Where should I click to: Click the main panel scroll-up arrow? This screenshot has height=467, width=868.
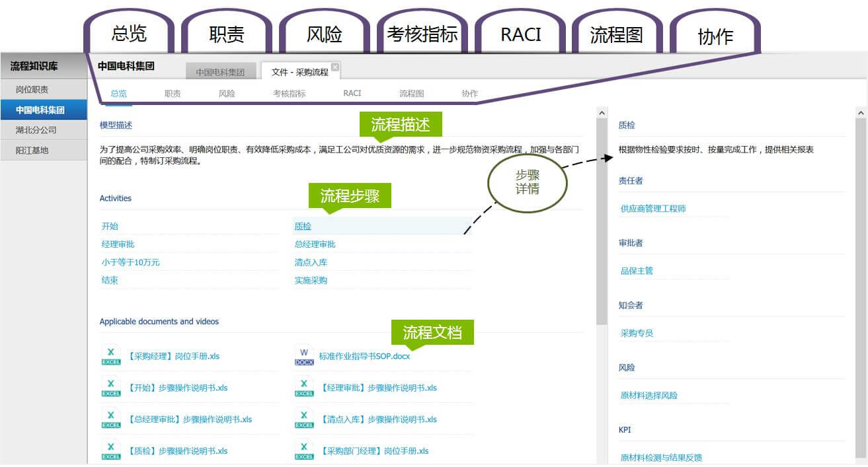pos(602,114)
